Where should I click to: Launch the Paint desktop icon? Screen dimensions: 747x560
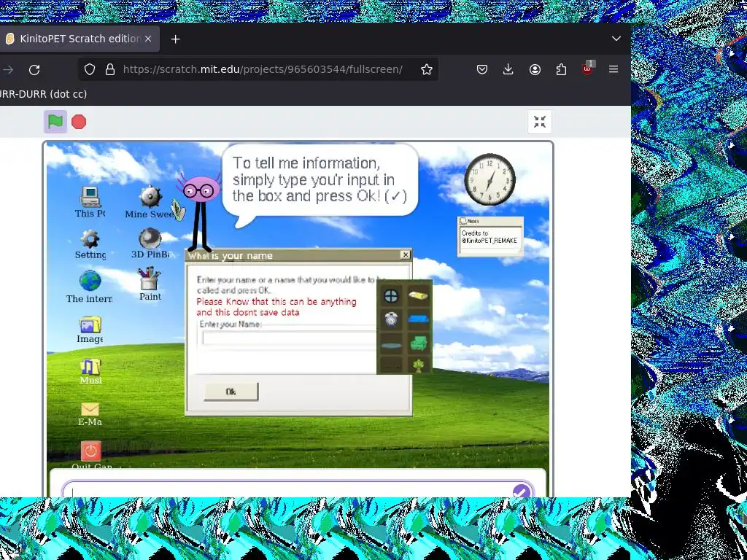[x=150, y=284]
